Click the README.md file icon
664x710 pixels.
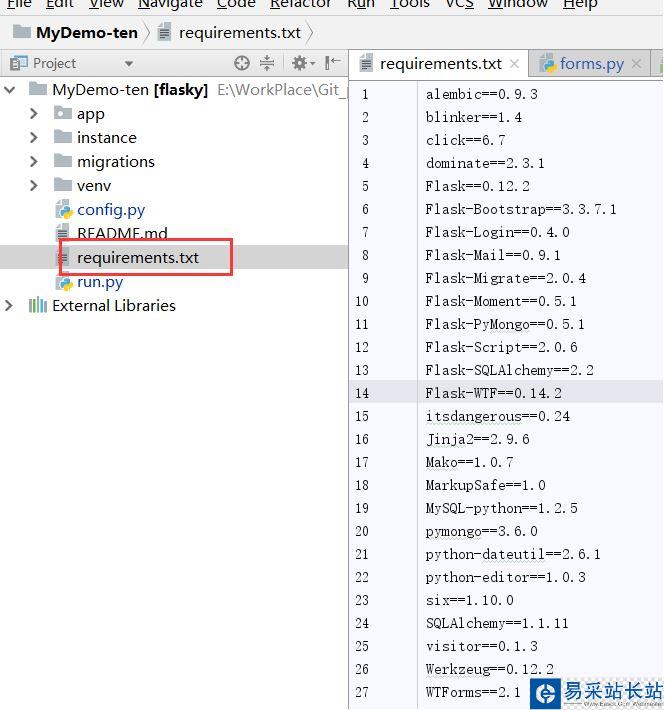[x=63, y=233]
